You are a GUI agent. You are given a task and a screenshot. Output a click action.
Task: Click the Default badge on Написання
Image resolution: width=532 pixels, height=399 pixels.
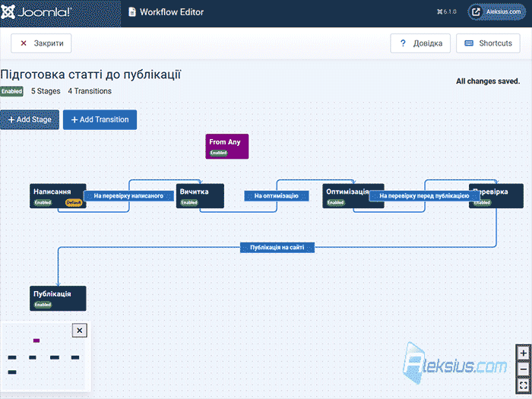[x=74, y=203]
